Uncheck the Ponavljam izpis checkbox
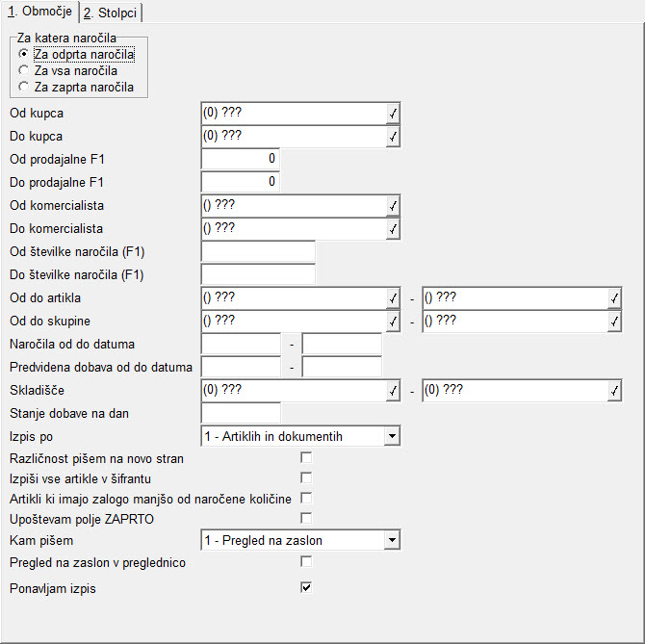The image size is (645, 644). pos(306,587)
